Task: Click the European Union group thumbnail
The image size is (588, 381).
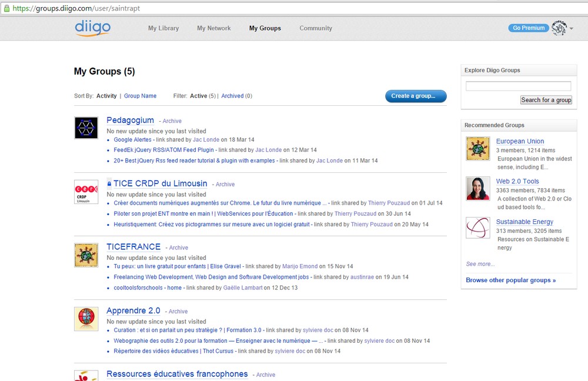Action: pyautogui.click(x=477, y=149)
